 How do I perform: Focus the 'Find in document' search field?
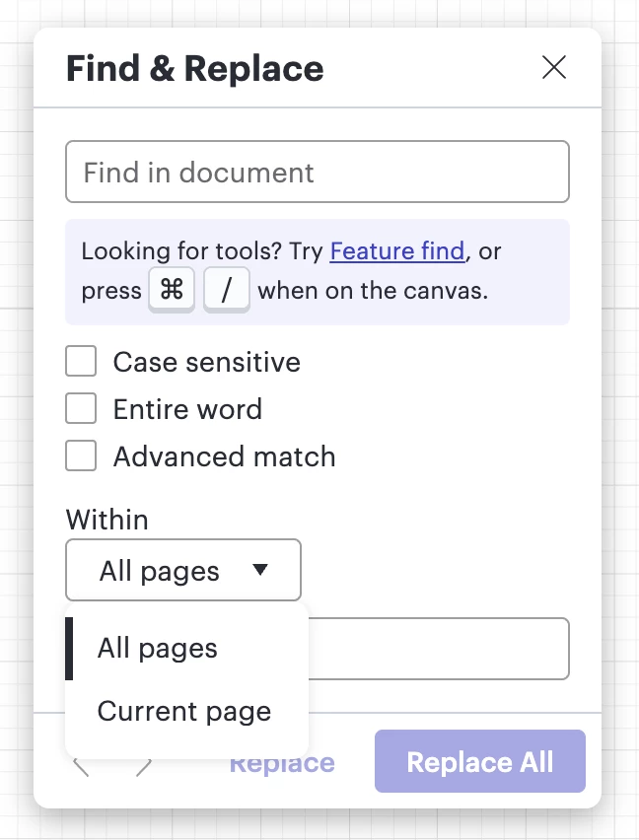coord(317,173)
